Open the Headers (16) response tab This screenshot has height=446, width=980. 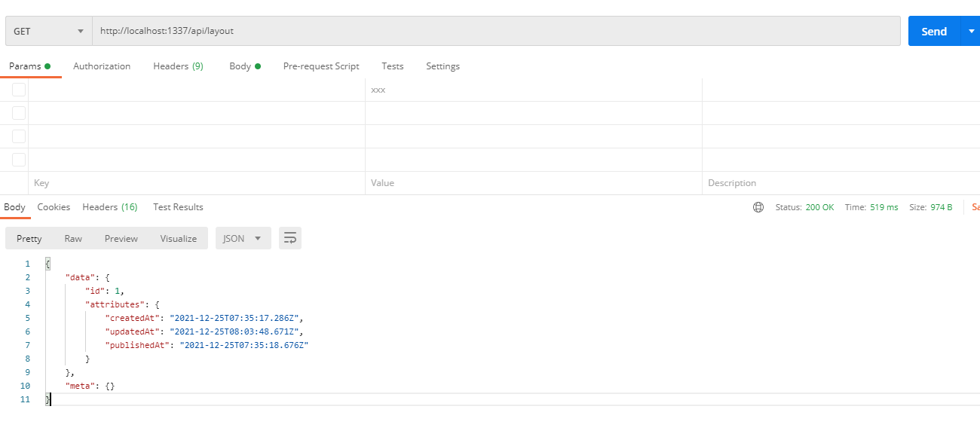[110, 207]
